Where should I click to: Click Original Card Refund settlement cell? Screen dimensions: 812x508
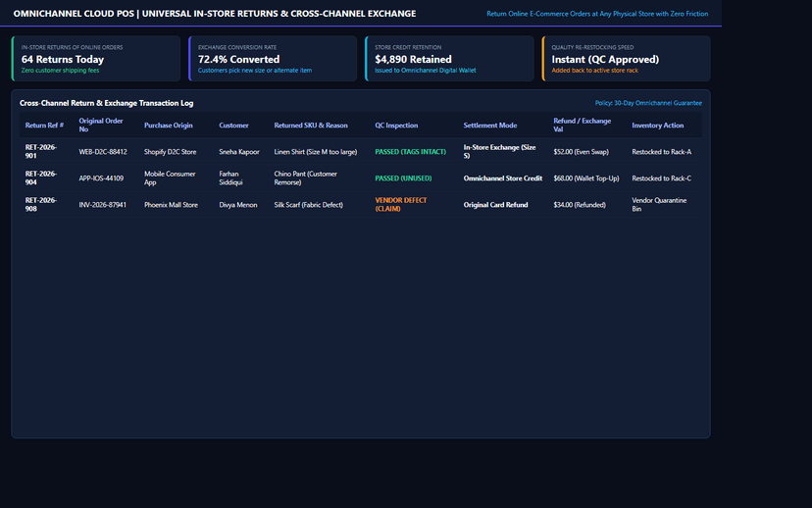coord(495,205)
